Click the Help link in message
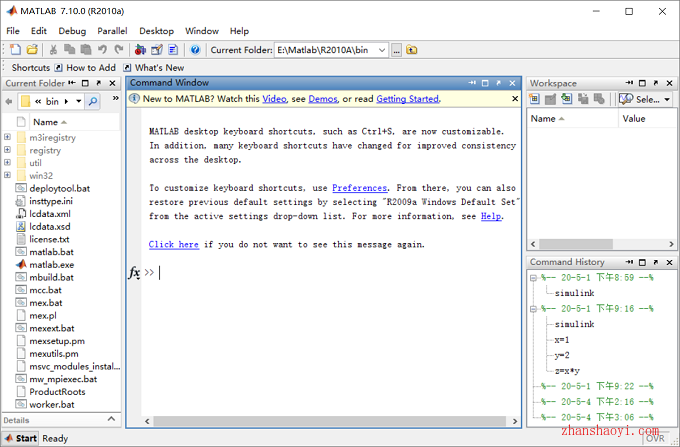The image size is (680, 447). click(491, 216)
